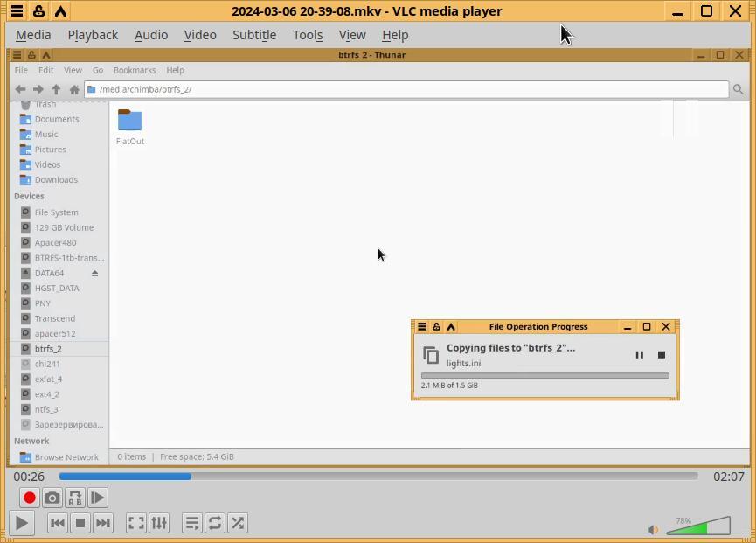Select ntfs_3 device in sidebar

pyautogui.click(x=46, y=409)
